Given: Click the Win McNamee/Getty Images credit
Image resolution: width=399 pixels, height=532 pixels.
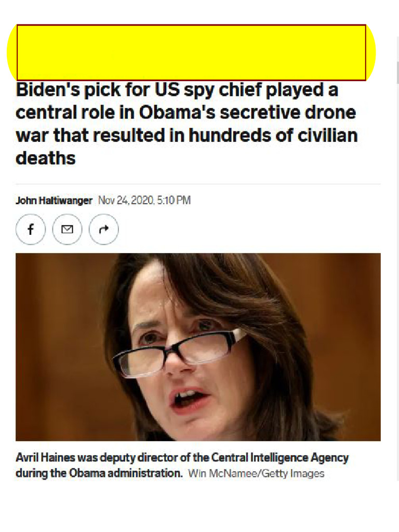Looking at the screenshot, I should pos(256,473).
